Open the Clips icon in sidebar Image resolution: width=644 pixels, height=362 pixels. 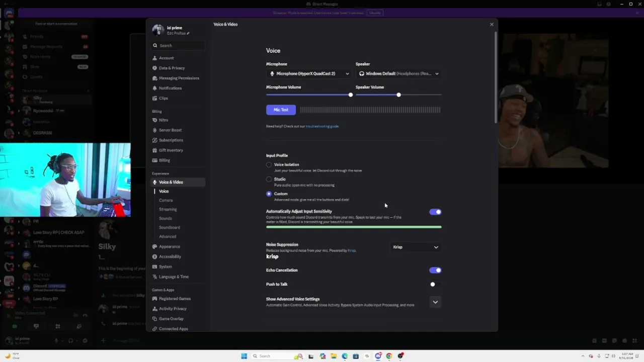tap(155, 98)
